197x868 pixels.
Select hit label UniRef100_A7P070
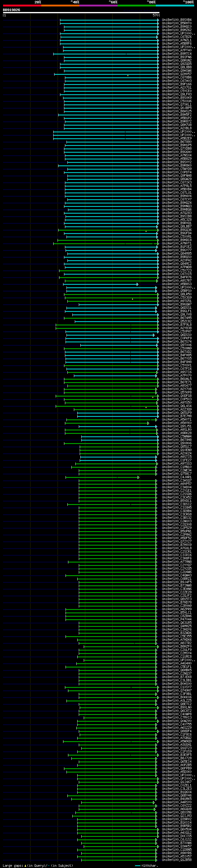(x=177, y=375)
